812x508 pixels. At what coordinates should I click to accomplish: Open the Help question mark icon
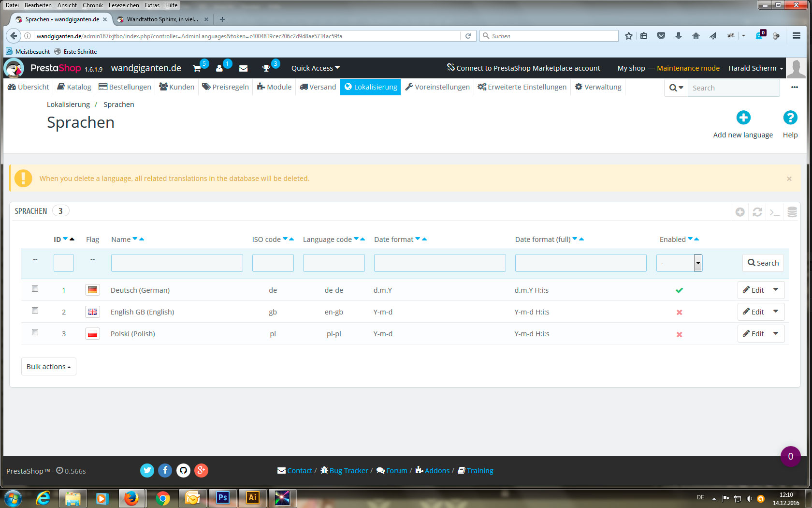[x=790, y=118]
